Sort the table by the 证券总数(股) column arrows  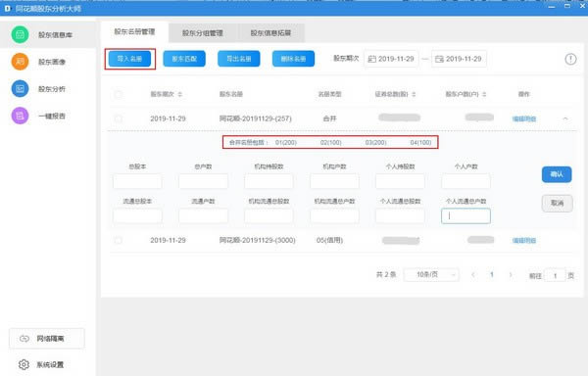point(414,94)
